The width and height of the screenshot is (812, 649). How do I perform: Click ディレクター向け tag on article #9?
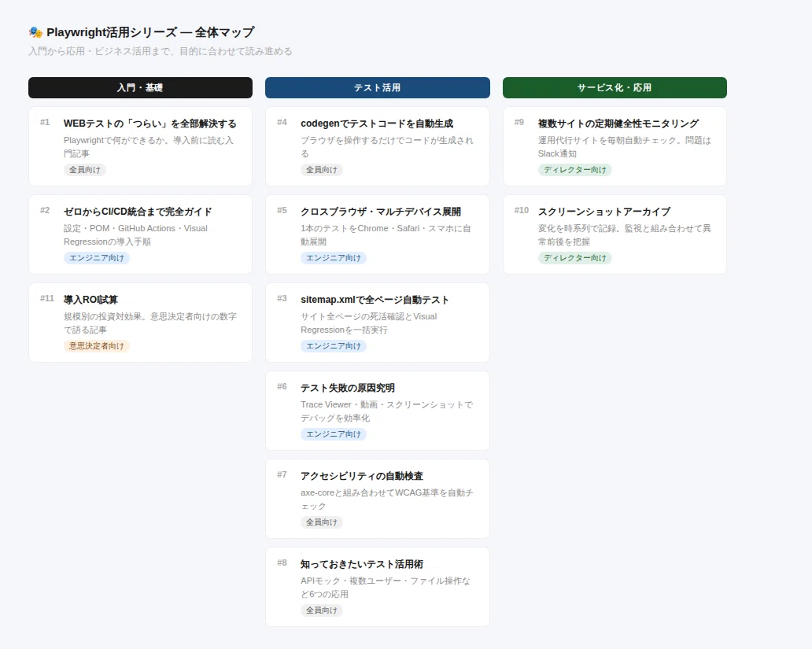coord(575,170)
